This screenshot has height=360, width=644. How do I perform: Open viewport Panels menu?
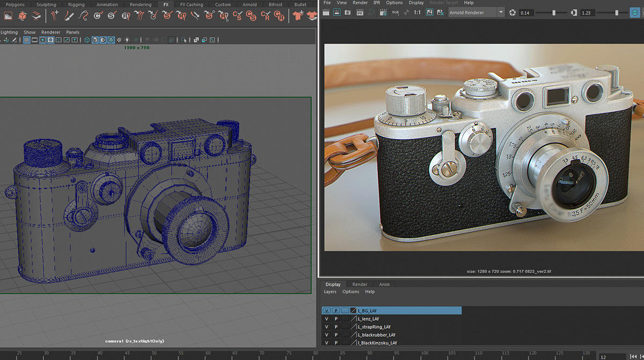pos(72,32)
